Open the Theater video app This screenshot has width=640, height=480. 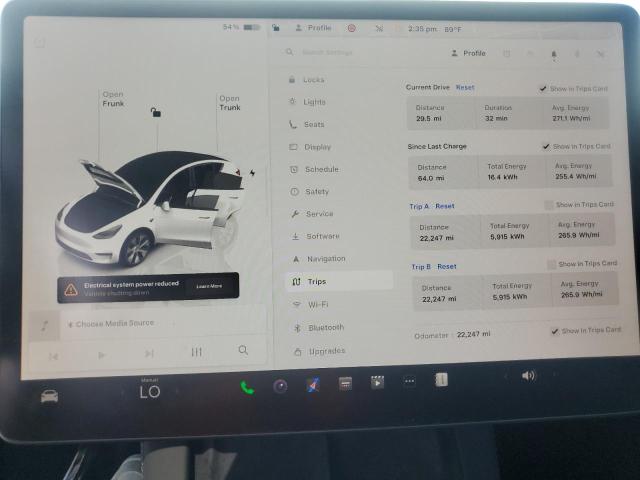click(377, 382)
